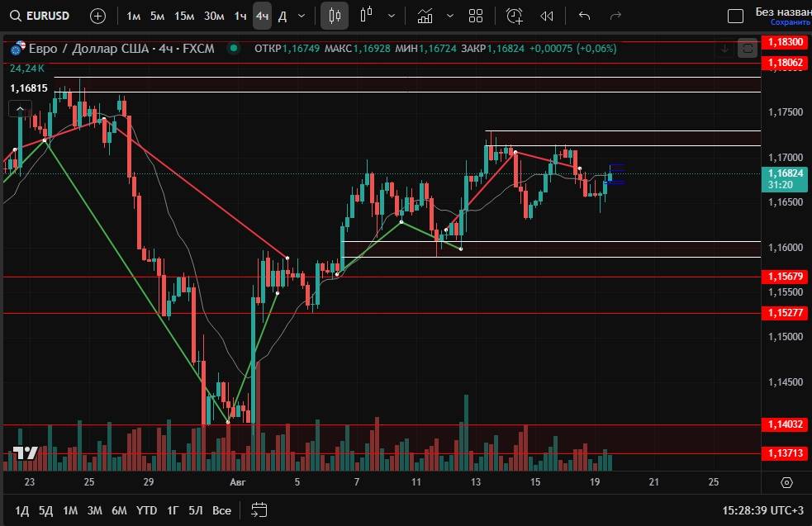
Task: Click the EURUSD symbol search field
Action: click(41, 16)
